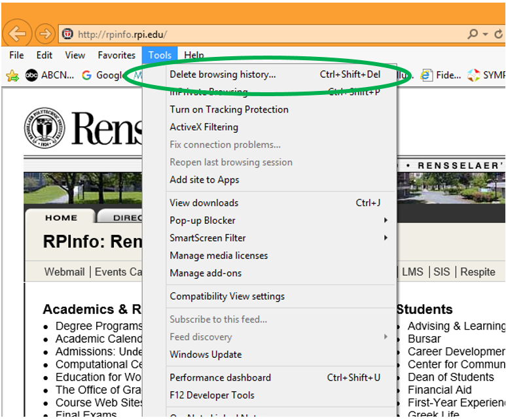Screen dimensions: 506x420
Task: Open the SIS link
Action: [x=441, y=272]
